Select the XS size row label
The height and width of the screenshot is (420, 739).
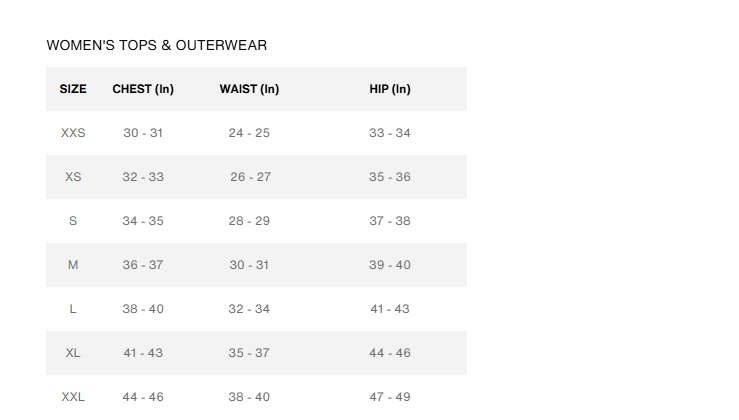coord(73,177)
